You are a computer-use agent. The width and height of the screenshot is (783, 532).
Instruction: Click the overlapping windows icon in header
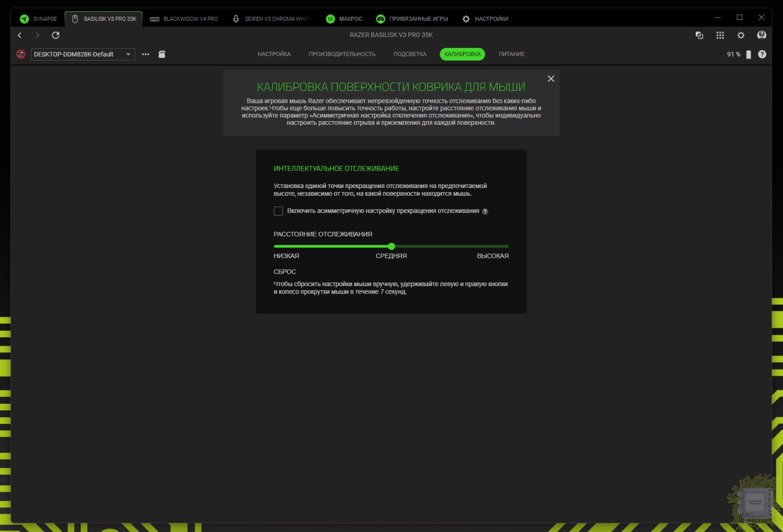(699, 36)
